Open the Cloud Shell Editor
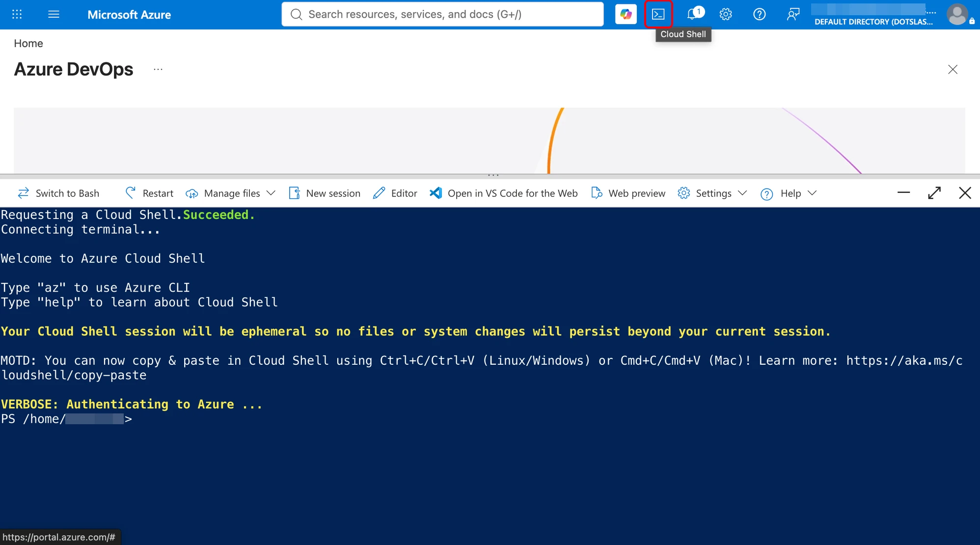 click(x=395, y=193)
